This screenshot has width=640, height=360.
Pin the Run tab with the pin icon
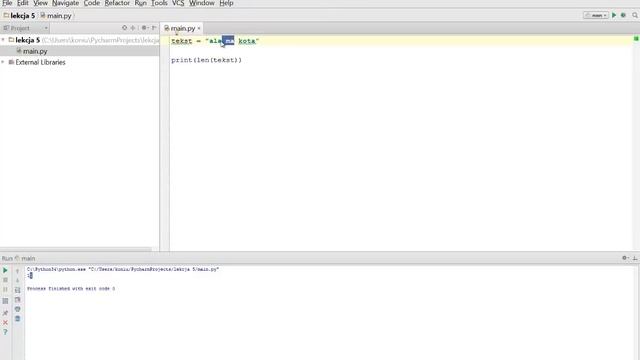click(5, 313)
